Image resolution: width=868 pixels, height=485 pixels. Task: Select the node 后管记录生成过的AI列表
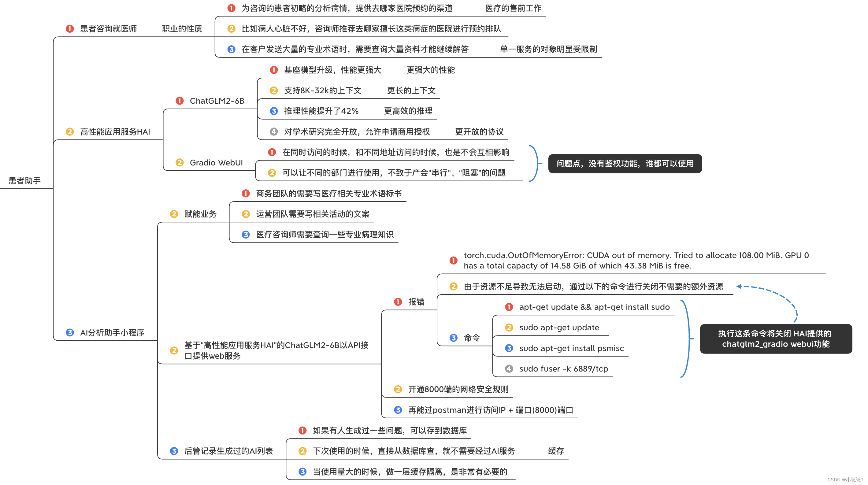point(228,451)
